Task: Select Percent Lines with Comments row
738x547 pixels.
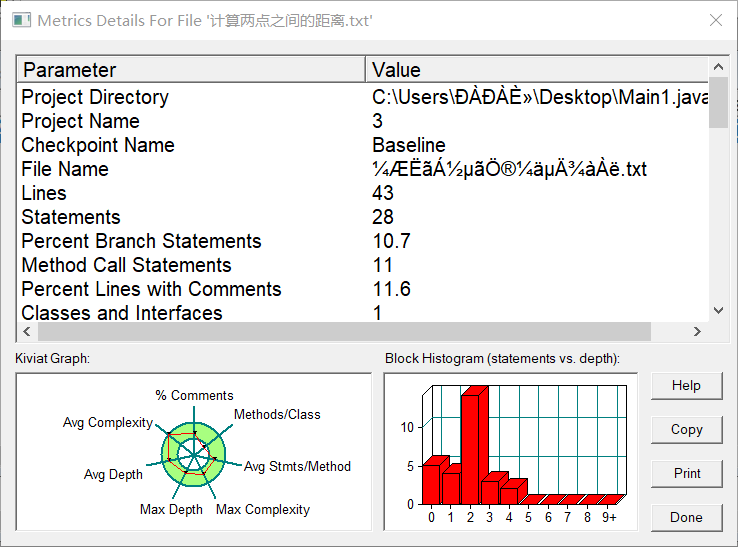Action: 362,289
